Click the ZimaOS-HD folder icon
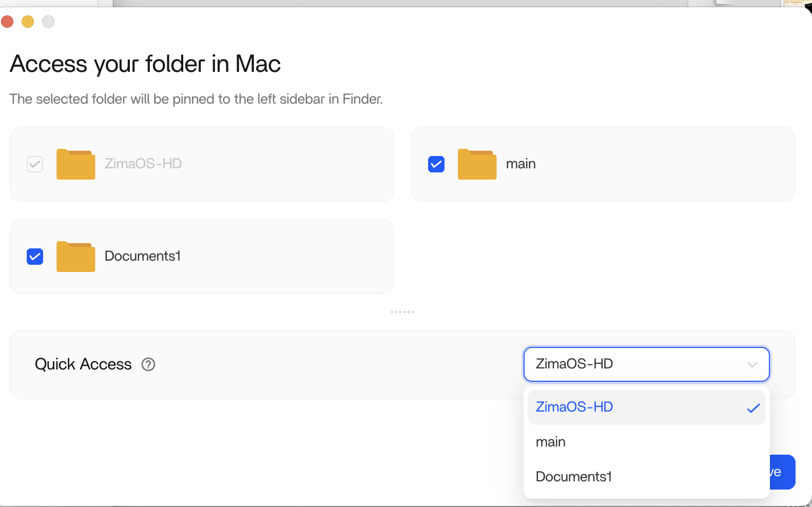This screenshot has width=812, height=507. click(x=75, y=164)
